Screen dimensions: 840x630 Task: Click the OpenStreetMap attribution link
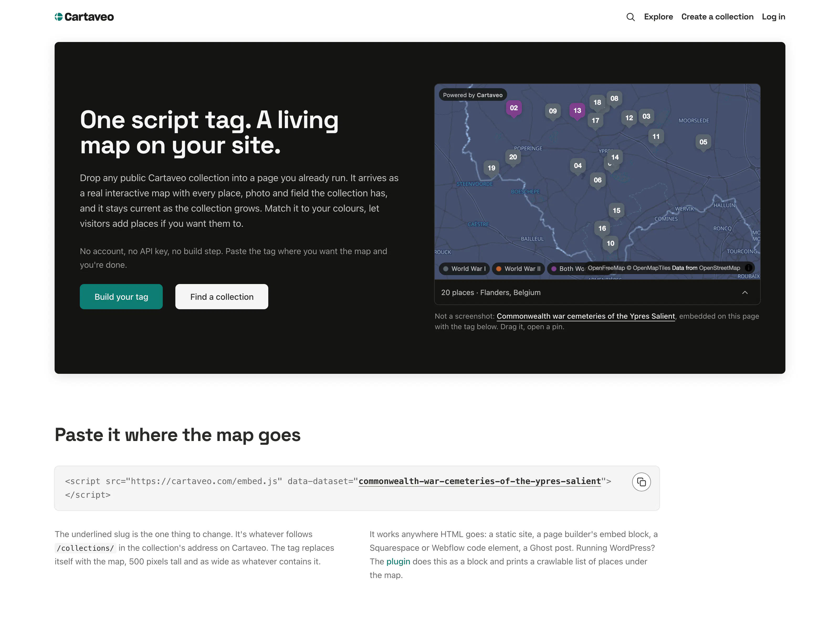tap(719, 268)
